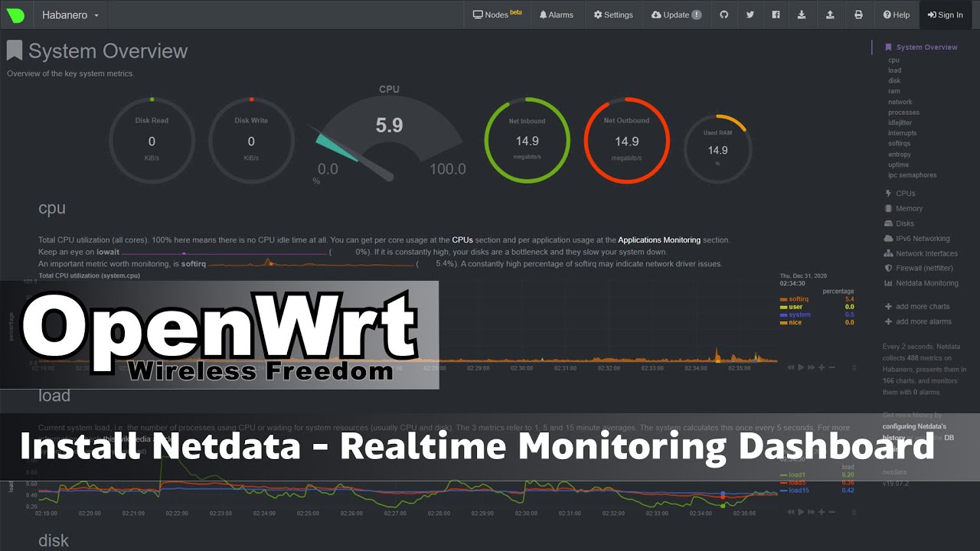Viewport: 980px width, 551px height.
Task: Open the GitHub icon link
Action: [724, 15]
